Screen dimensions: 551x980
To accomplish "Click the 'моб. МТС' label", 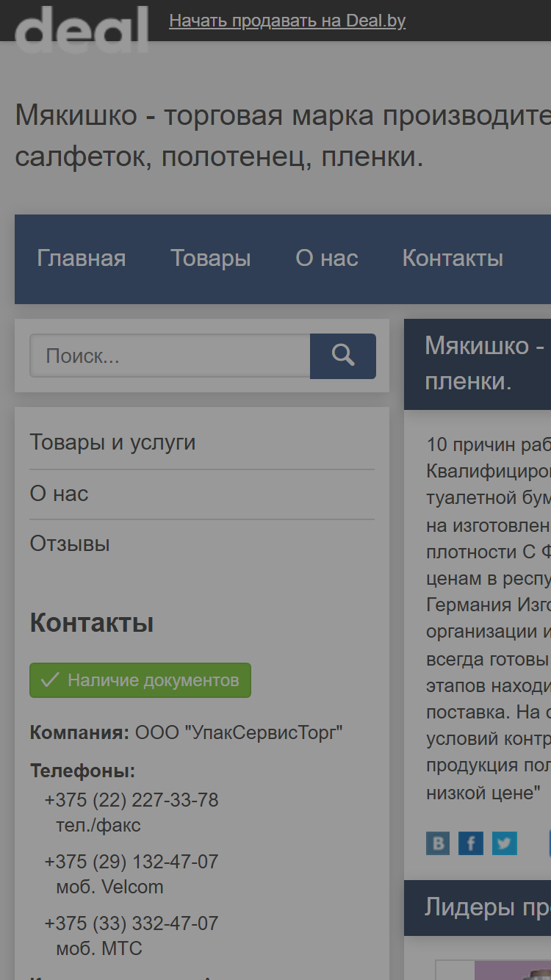I will point(99,948).
